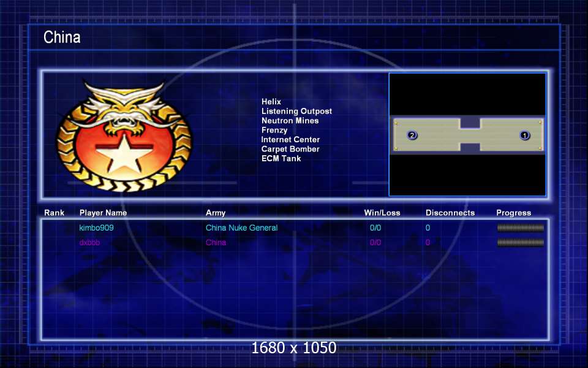Click the China dragon faction emblem
The width and height of the screenshot is (588, 368).
[x=124, y=136]
